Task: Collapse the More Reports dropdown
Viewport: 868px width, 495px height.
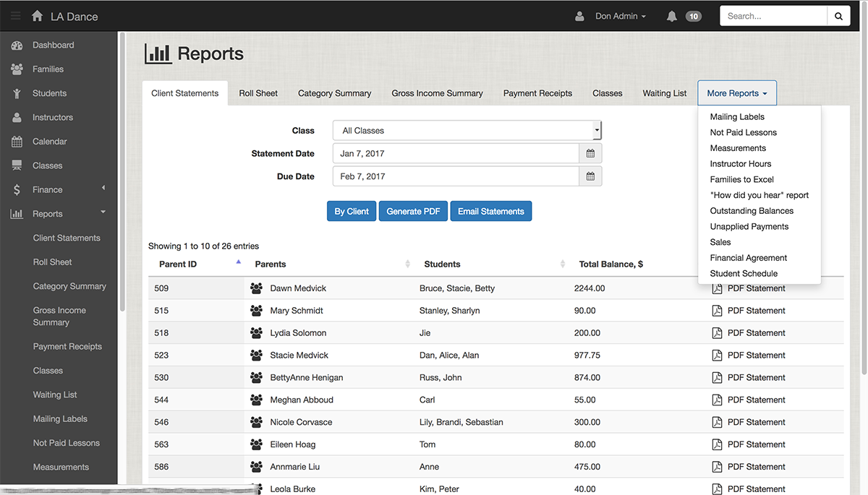Action: click(736, 93)
